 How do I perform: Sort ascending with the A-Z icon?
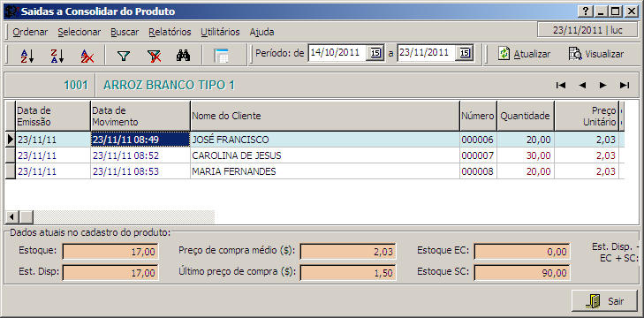tap(27, 55)
